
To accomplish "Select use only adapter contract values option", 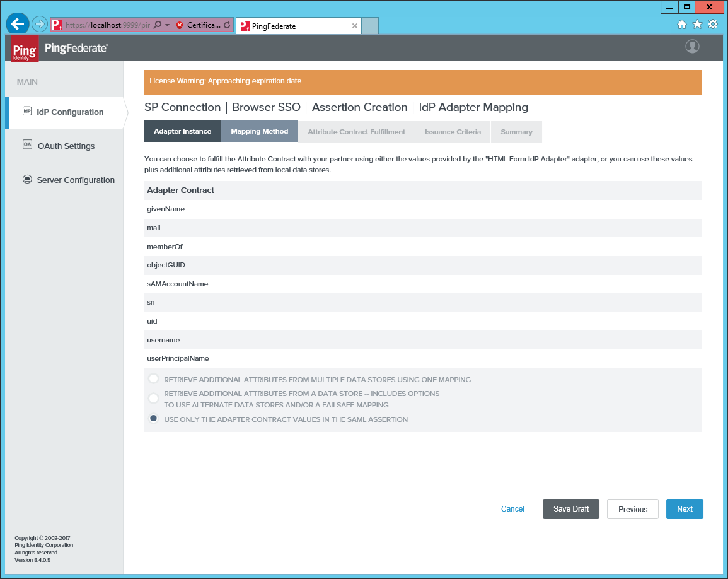I will (x=154, y=419).
